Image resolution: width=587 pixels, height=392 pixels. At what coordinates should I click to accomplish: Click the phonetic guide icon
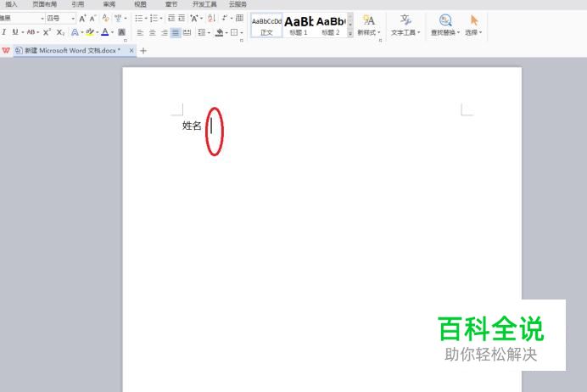(x=118, y=18)
